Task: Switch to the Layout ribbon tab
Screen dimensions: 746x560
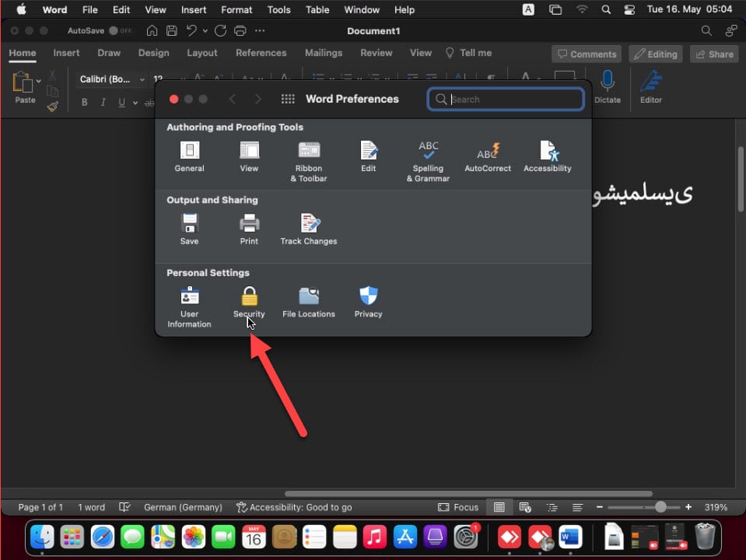Action: coord(201,53)
